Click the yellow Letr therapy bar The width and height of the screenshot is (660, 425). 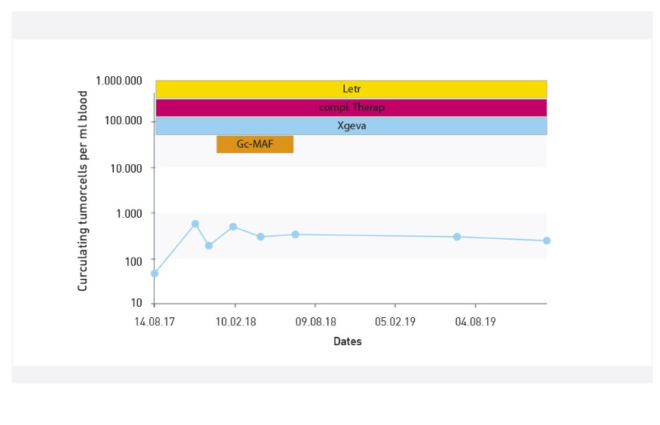[x=351, y=89]
